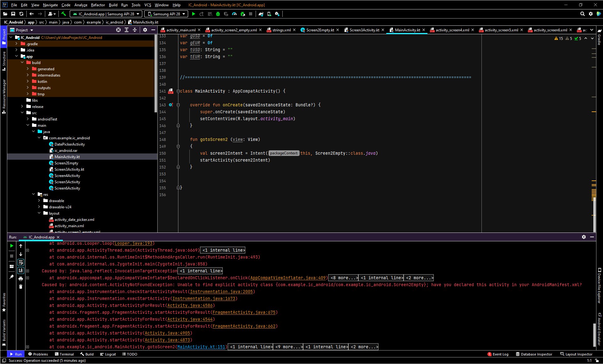
Task: Toggle the Favorites side panel
Action: (4, 302)
